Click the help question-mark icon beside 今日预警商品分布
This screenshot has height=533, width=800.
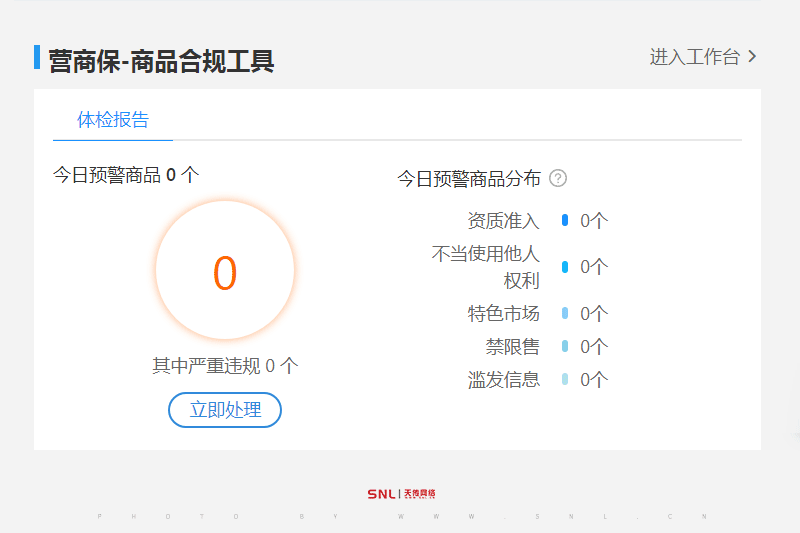click(x=558, y=179)
